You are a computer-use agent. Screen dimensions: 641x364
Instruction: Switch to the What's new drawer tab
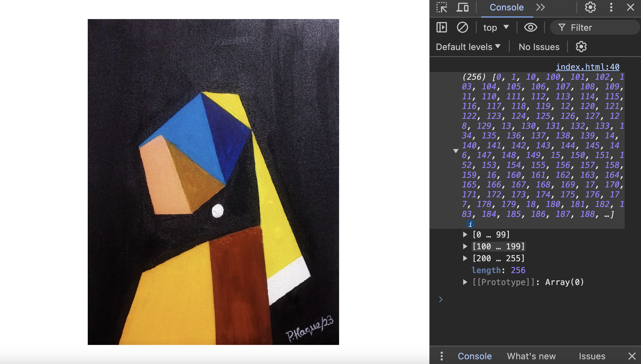pyautogui.click(x=531, y=356)
